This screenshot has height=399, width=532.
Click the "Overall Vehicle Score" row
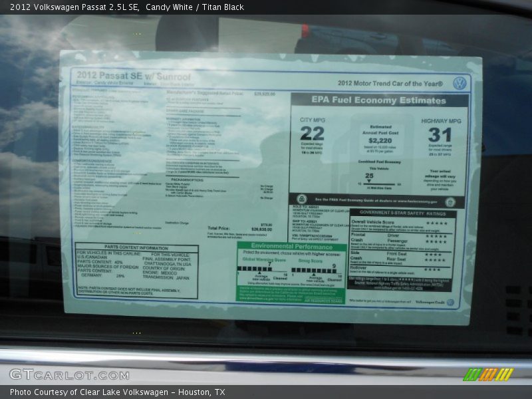pyautogui.click(x=401, y=224)
